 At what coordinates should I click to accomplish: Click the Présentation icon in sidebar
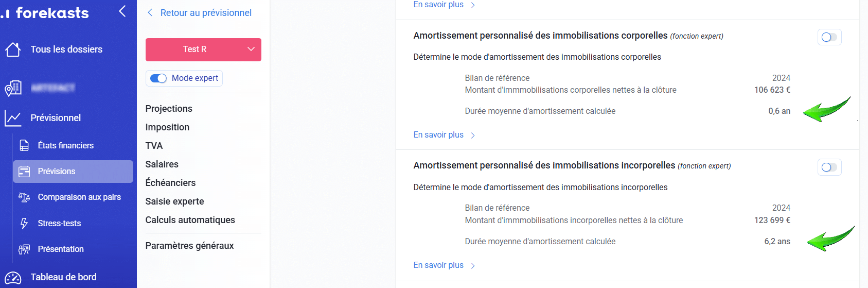(x=24, y=249)
